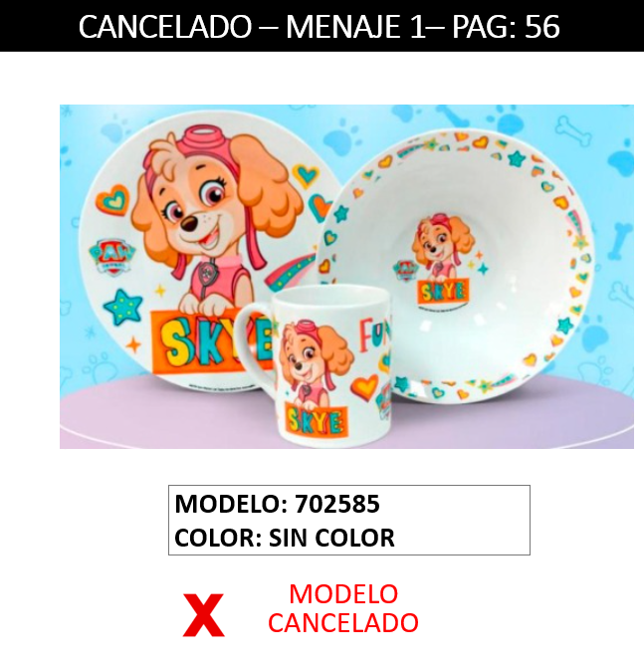Click the SKYE sign on the plate
The width and height of the screenshot is (644, 665).
coord(212,341)
